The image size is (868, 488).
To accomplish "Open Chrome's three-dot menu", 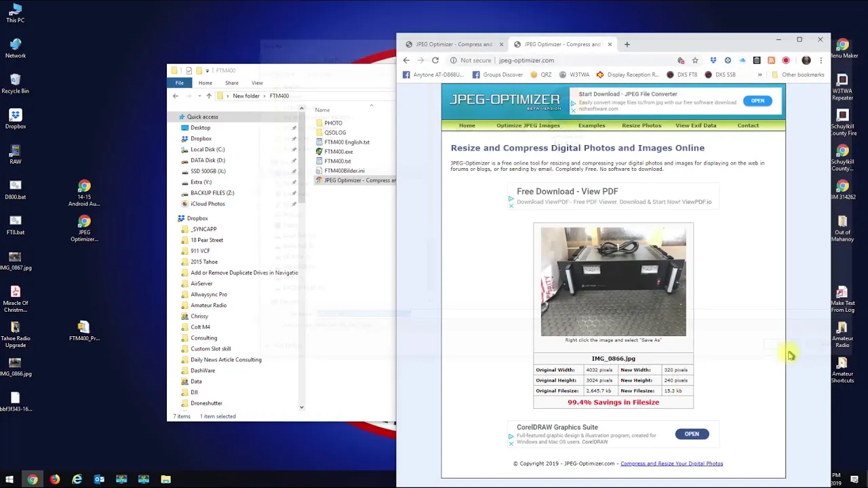I will click(x=821, y=60).
